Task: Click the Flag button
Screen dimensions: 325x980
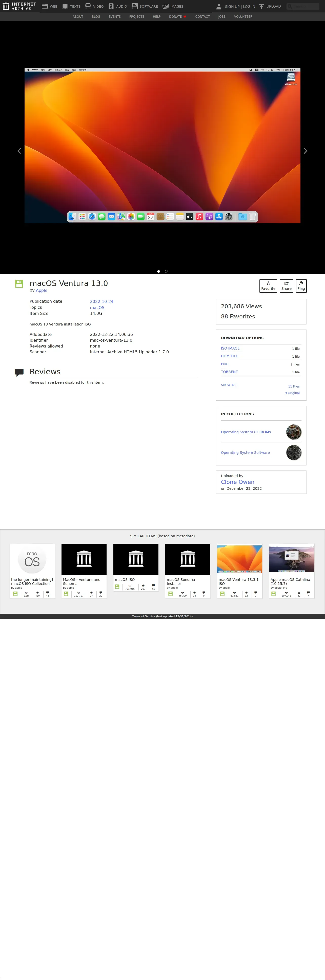Action: click(x=301, y=286)
